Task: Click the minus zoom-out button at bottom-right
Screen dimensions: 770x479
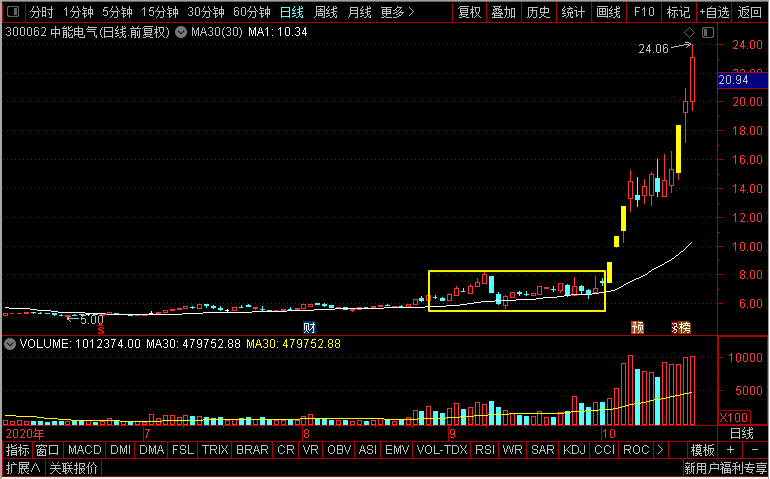Action: 754,450
